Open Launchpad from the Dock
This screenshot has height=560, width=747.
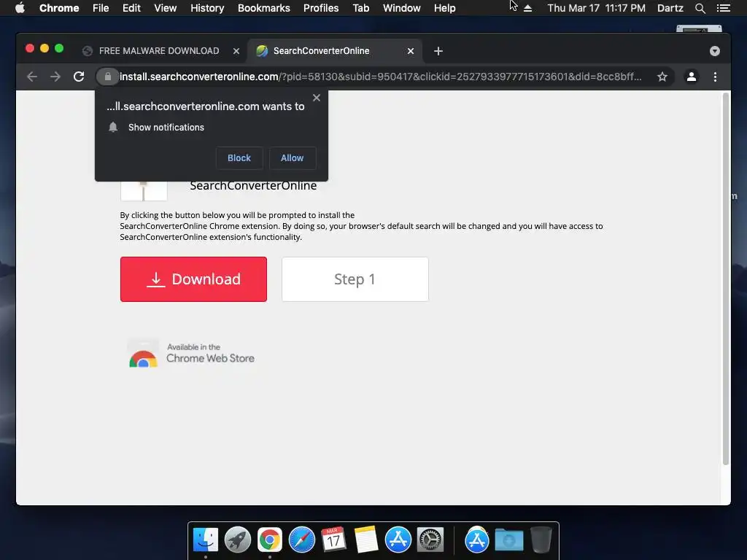(238, 540)
